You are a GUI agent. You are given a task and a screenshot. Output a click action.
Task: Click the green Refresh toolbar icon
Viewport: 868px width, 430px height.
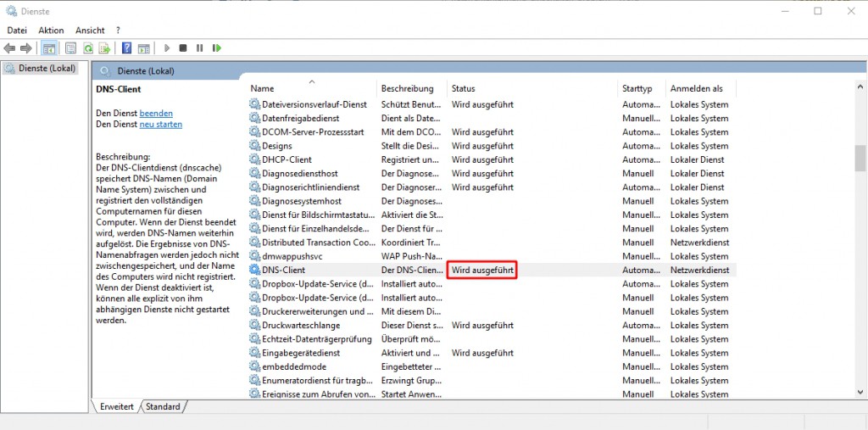(x=87, y=48)
